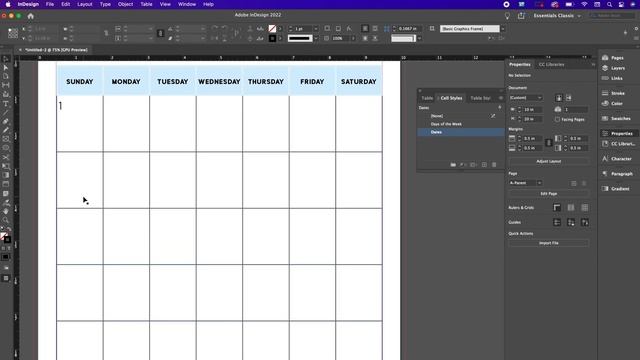Switch to the Table Styles tab
This screenshot has height=360, width=640.
480,98
